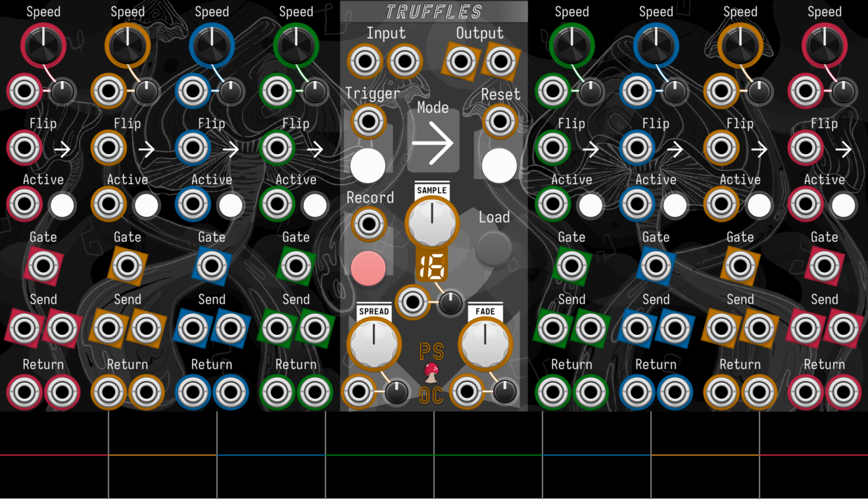Click the Reset input jack on Truffles

(500, 121)
